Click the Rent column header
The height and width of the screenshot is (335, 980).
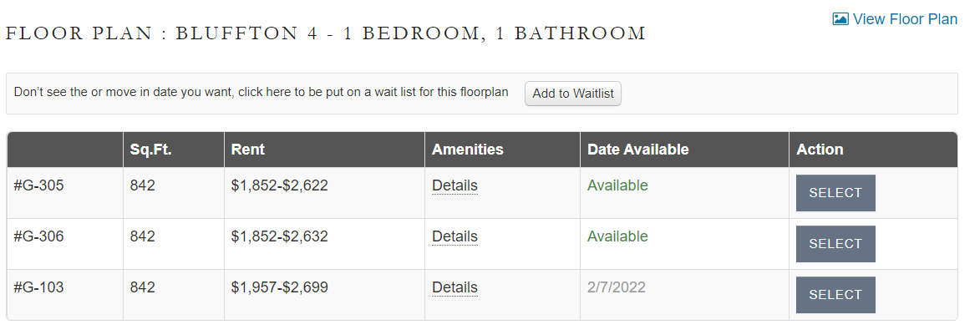point(247,150)
